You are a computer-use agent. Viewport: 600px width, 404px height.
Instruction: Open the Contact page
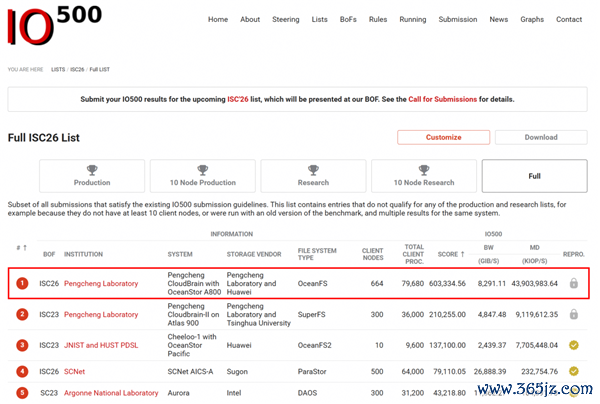569,19
